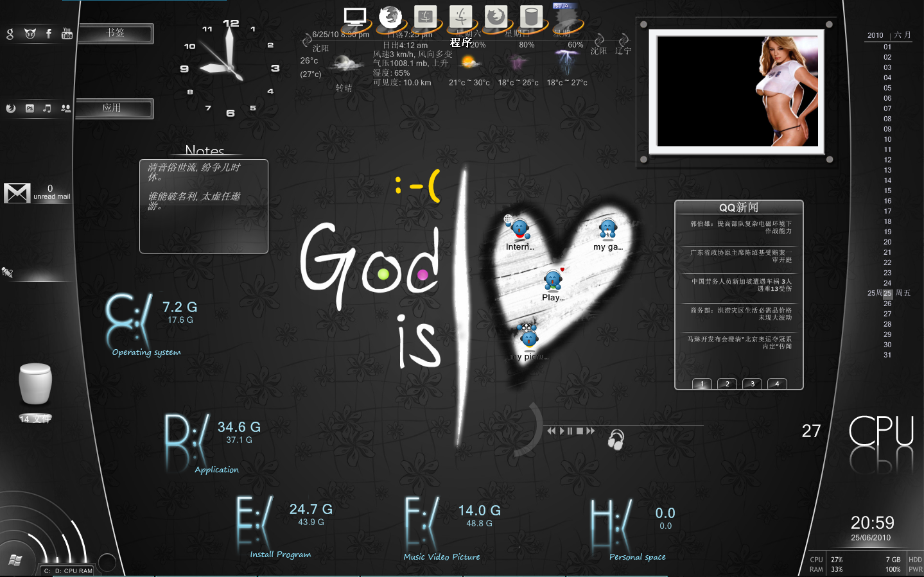This screenshot has width=924, height=577.
Task: Launch Firefox from the sidebar app icons
Action: (11, 108)
